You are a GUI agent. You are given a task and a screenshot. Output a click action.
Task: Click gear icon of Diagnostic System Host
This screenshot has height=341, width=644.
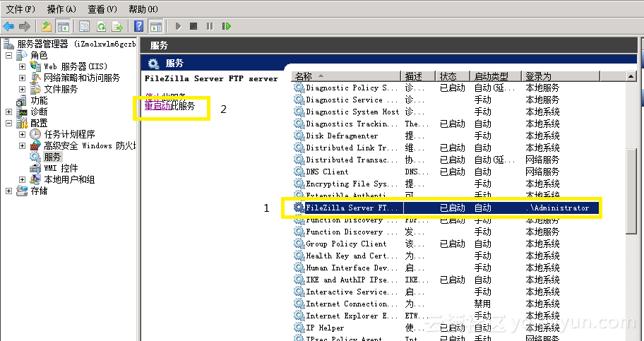[299, 112]
